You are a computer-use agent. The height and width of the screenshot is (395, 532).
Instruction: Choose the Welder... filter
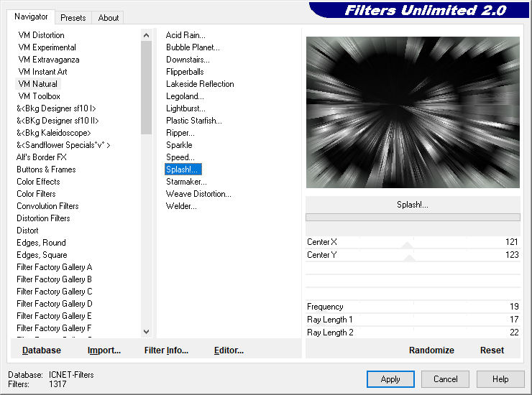tap(181, 206)
